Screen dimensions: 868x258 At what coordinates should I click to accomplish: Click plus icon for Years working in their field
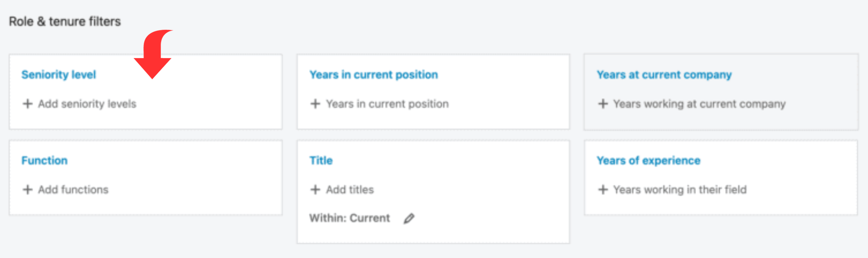(x=603, y=189)
